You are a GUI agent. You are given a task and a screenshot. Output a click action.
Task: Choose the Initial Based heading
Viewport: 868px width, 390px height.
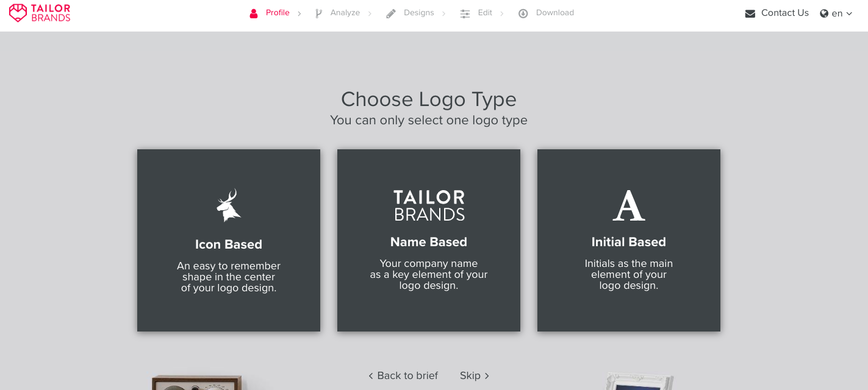[x=629, y=242]
